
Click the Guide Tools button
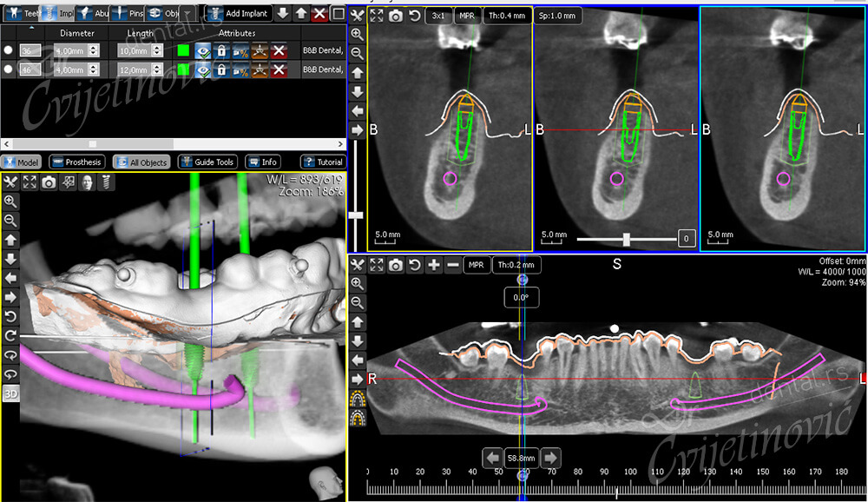point(207,162)
